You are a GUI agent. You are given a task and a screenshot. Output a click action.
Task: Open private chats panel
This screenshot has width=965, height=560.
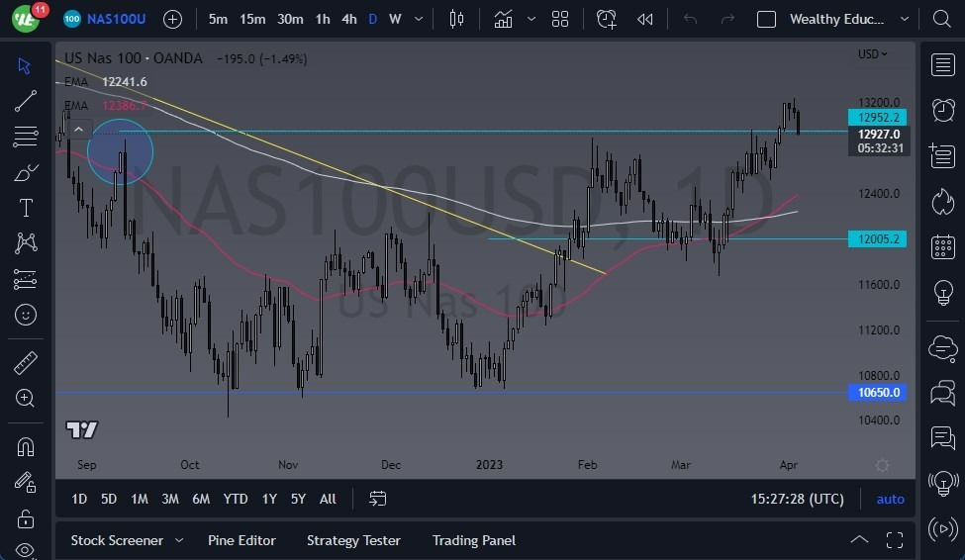pos(943,393)
